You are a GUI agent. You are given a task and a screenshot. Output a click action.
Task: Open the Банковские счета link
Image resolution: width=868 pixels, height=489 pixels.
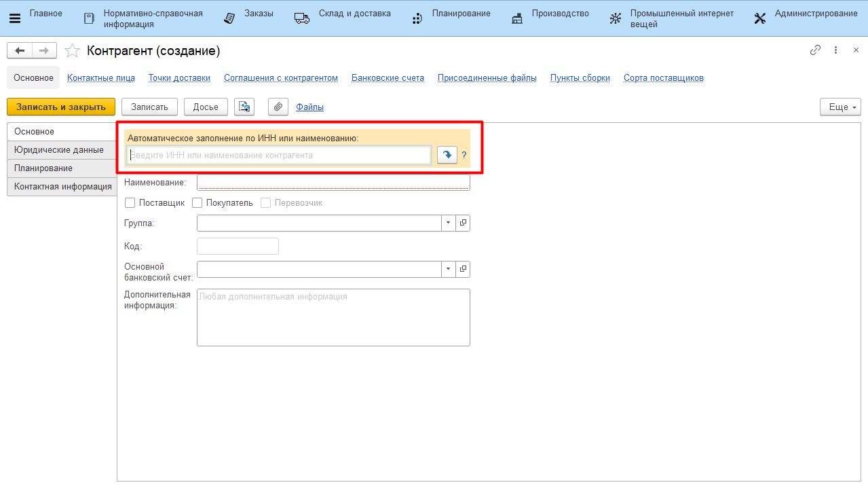point(388,78)
